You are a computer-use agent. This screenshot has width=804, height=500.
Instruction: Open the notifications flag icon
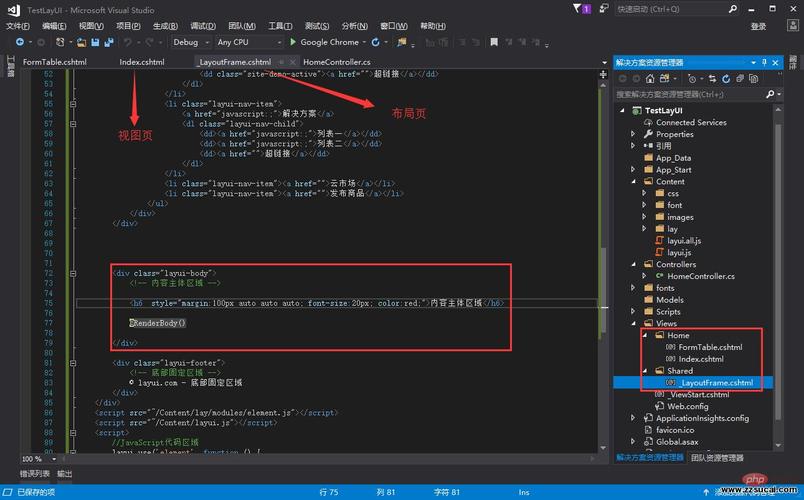click(581, 9)
